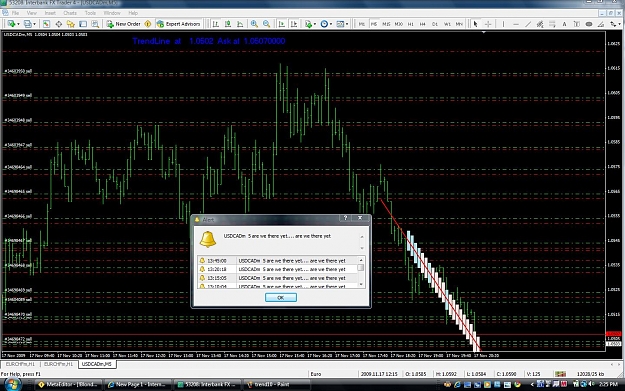
Task: Open MetaEditor from the Windows taskbar
Action: (68, 385)
